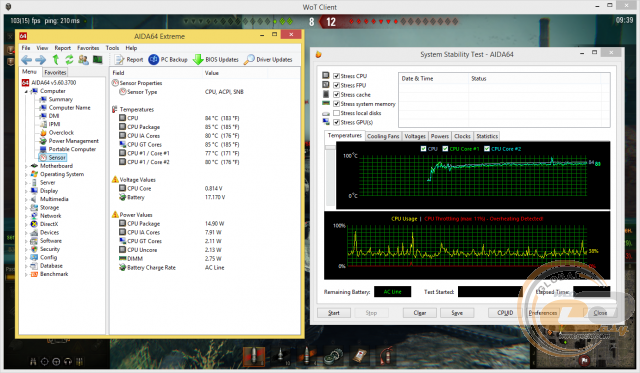This screenshot has width=640, height=373.
Task: Expand the DirectX tree node
Action: [26, 224]
